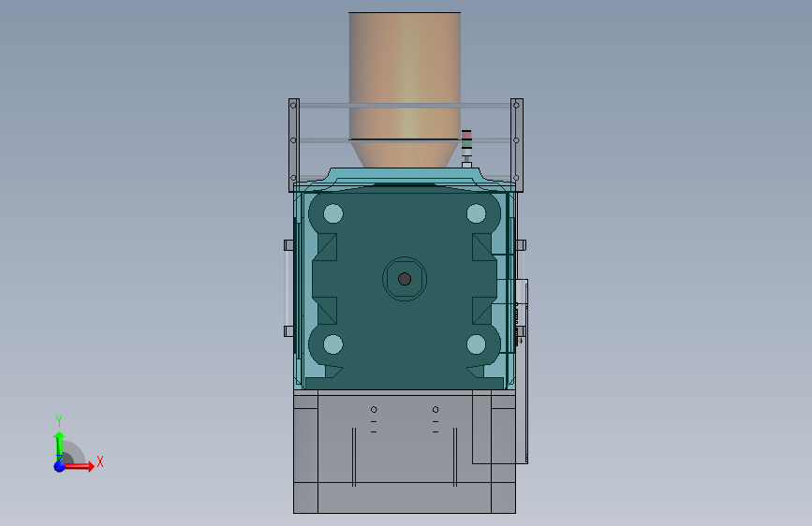Select the right vertical guard rail post
Screen dimensions: 812x526
click(516, 145)
